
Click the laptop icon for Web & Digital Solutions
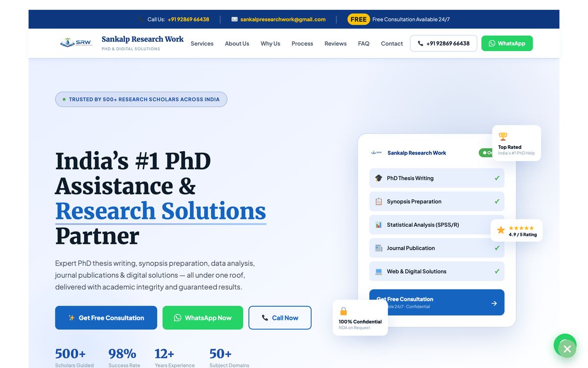pos(379,271)
